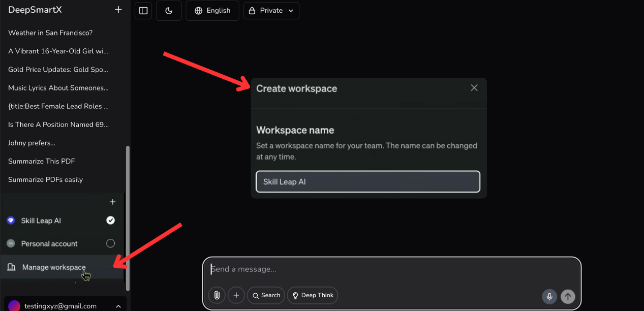The image size is (644, 311).
Task: Open the English language selector
Action: (212, 11)
